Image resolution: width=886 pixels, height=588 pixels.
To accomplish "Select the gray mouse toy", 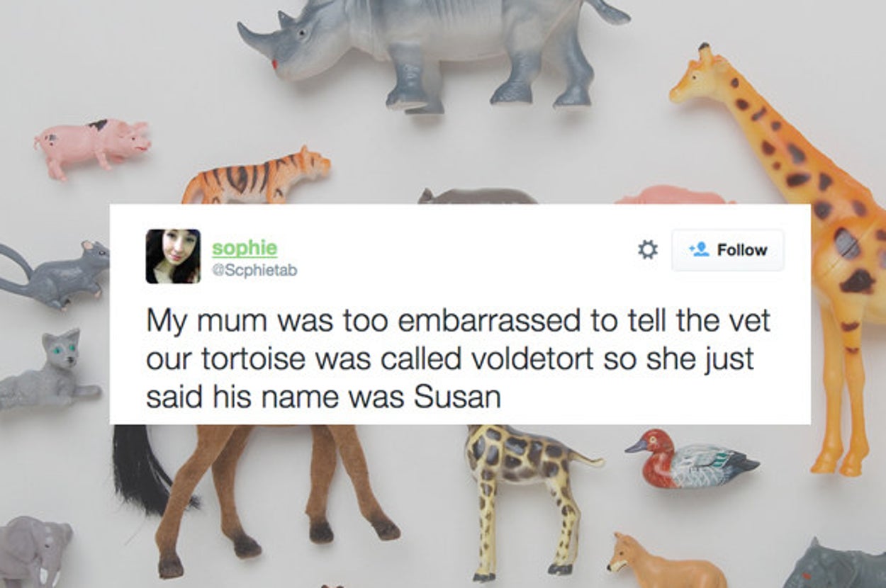I will [55, 273].
